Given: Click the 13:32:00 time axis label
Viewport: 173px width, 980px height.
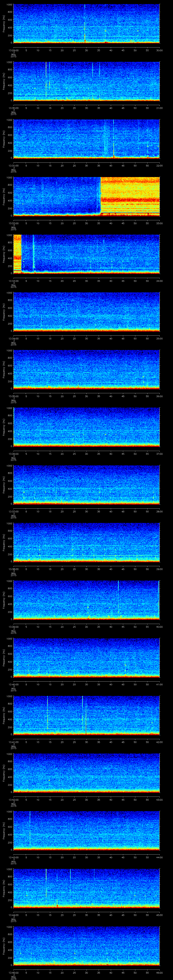Looking at the screenshot, I should 13,223.
